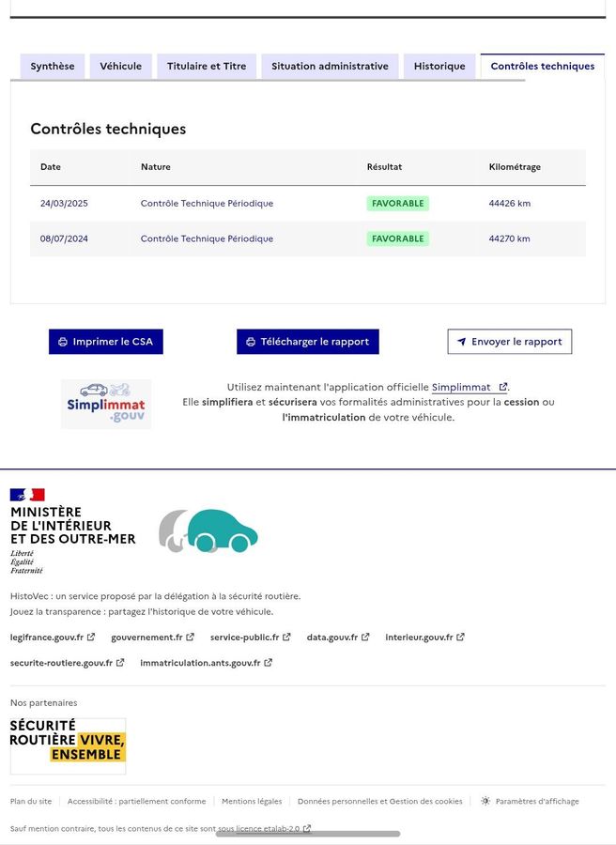Click external link icon beside Simplimmat

pyautogui.click(x=503, y=387)
